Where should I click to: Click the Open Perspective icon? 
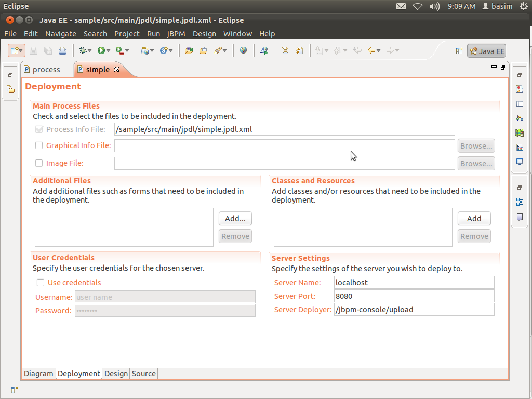click(459, 51)
